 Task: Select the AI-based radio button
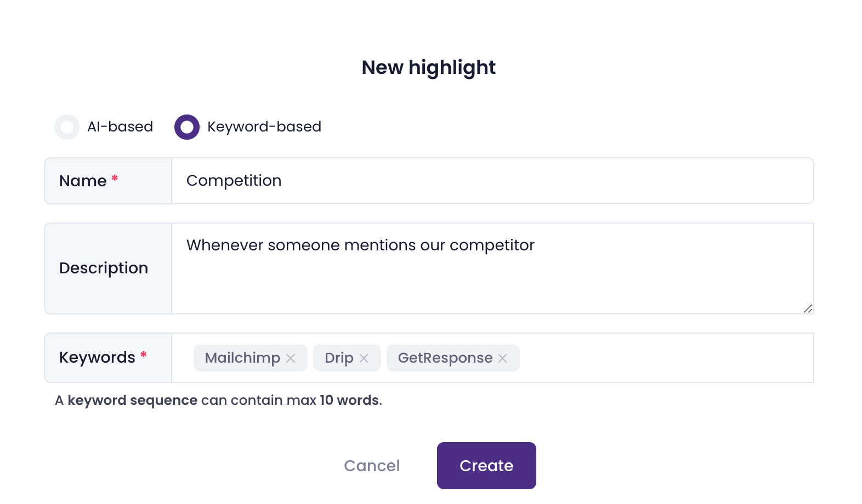(67, 127)
